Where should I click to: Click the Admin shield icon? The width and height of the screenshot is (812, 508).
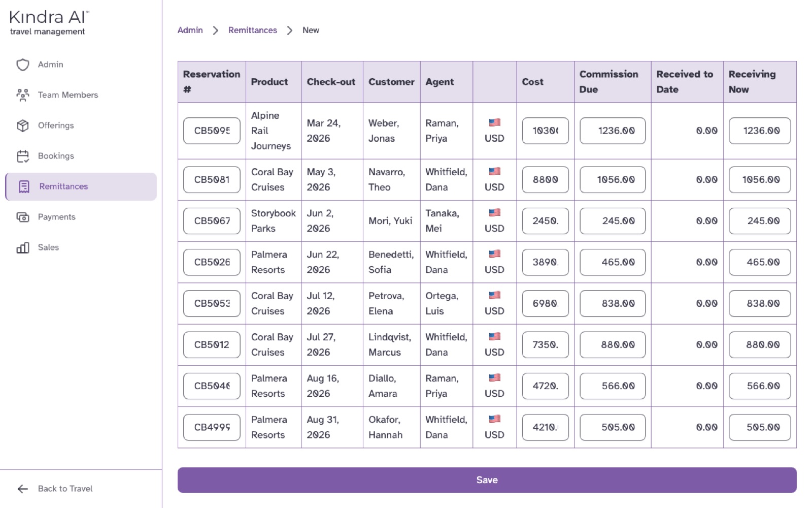[x=23, y=65]
